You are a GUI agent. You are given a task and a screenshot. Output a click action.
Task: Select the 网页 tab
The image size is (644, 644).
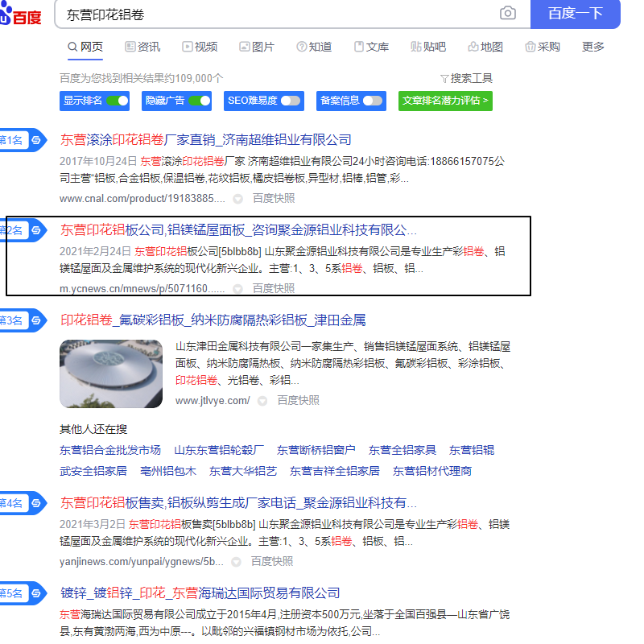tap(85, 47)
